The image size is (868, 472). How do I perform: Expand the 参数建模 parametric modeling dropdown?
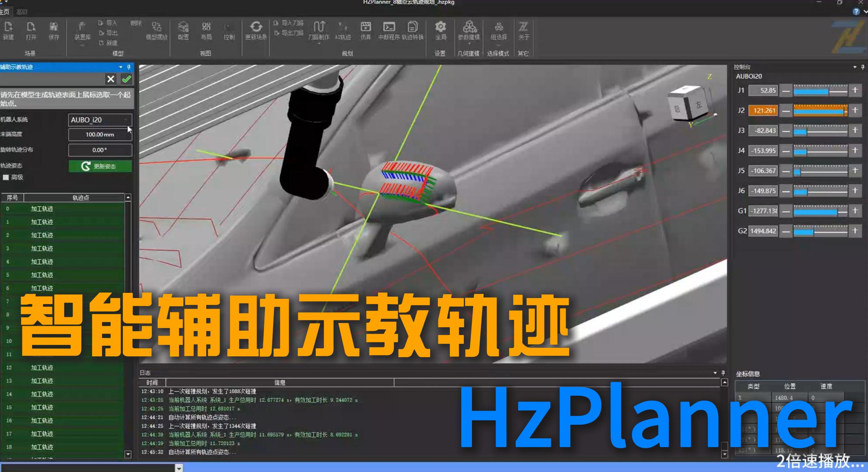tap(469, 43)
